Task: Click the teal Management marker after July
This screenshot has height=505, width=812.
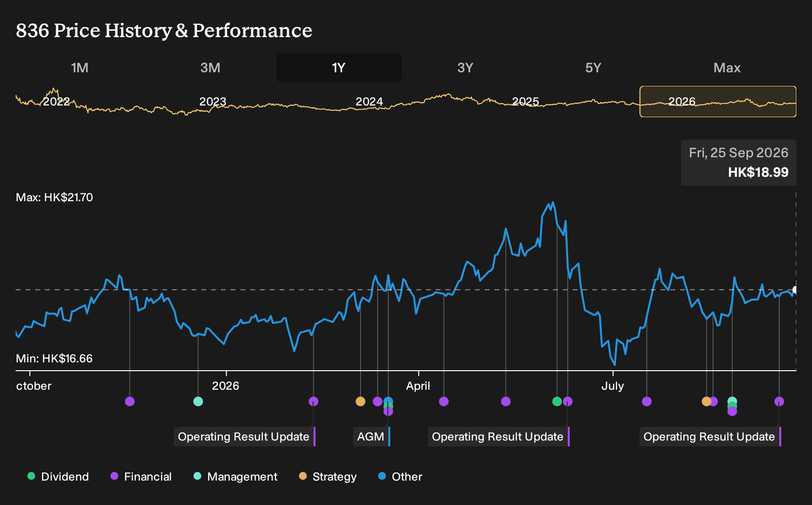Action: click(x=732, y=400)
